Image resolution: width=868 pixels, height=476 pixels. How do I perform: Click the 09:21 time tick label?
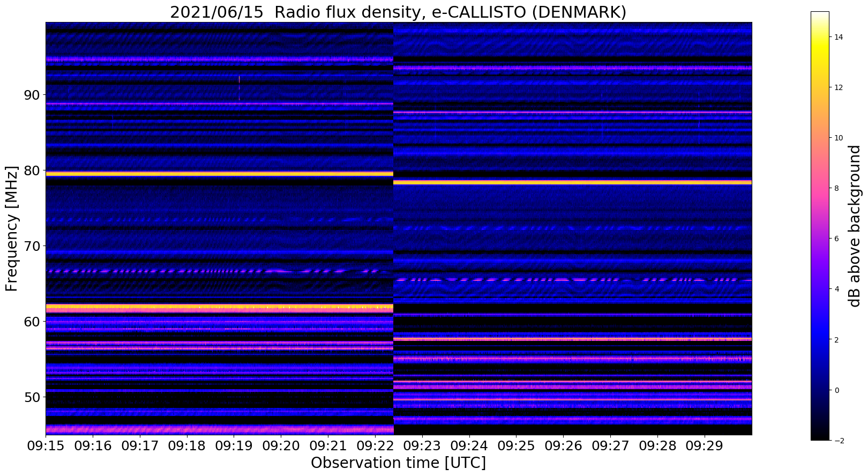[x=328, y=445]
